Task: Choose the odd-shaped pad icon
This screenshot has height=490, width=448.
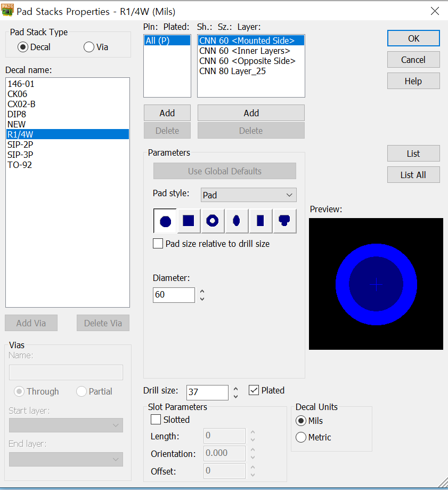Action: (x=284, y=221)
